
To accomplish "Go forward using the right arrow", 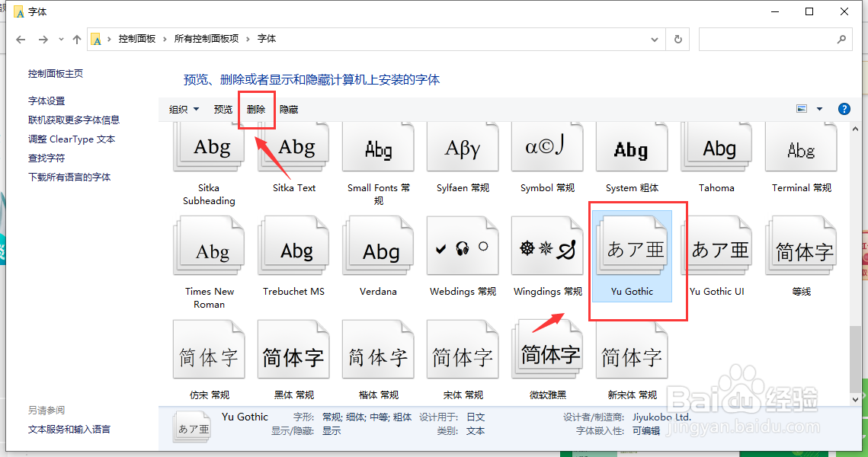I will coord(43,40).
